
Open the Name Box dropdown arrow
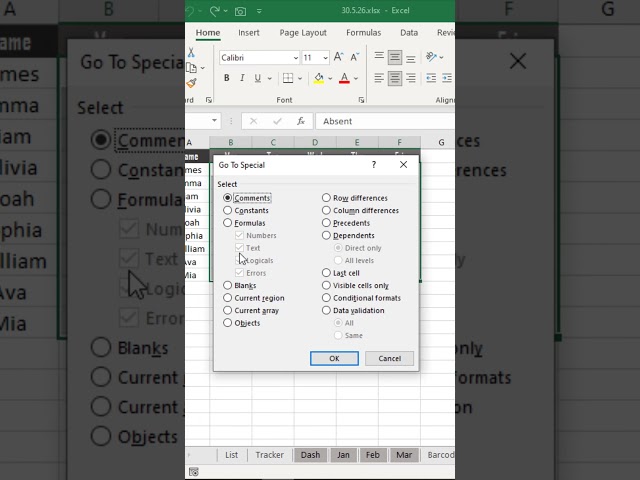[x=214, y=121]
